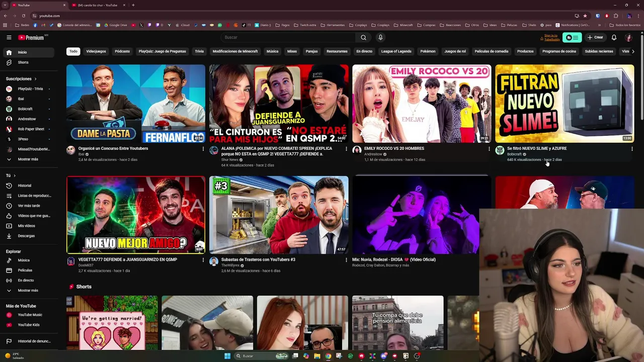The height and width of the screenshot is (362, 644).
Task: Open En directo under Explorar
Action: point(29,281)
